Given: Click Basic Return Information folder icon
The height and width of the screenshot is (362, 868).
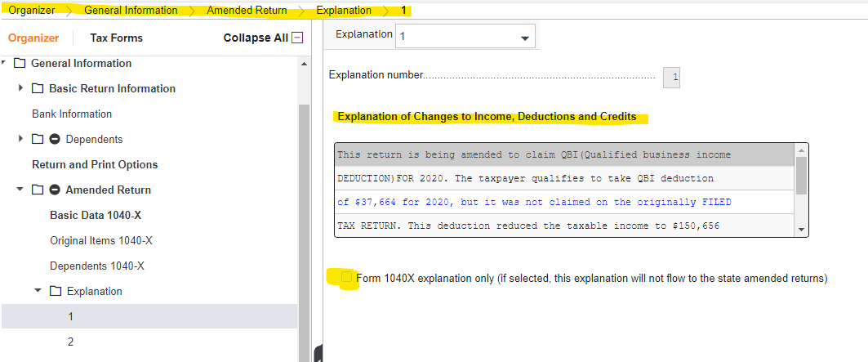Looking at the screenshot, I should pyautogui.click(x=37, y=89).
